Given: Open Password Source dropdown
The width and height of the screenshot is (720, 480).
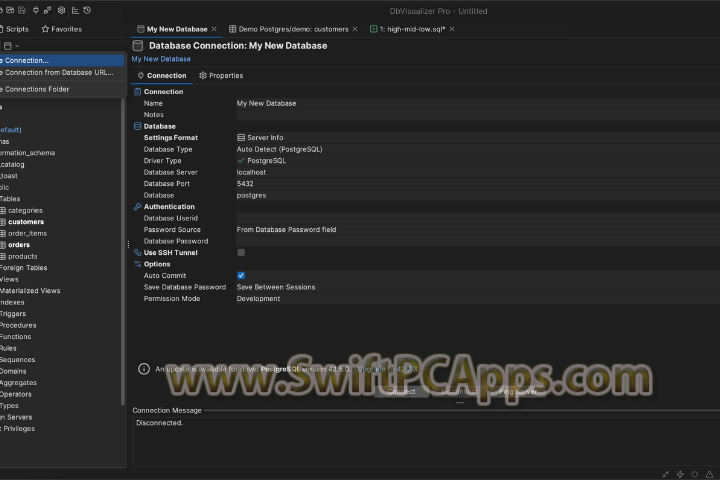Looking at the screenshot, I should [x=478, y=230].
